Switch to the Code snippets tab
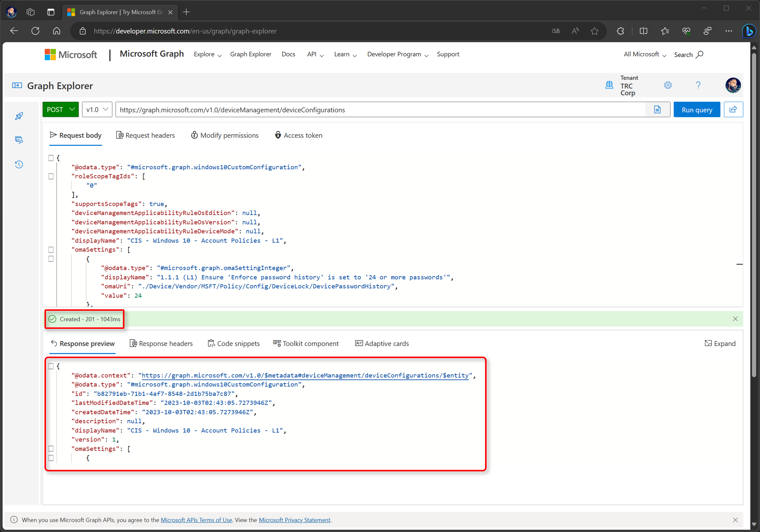Viewport: 760px width, 532px height. [233, 344]
